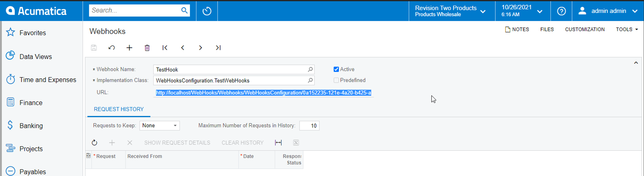Sort by the Date column header

point(257,159)
